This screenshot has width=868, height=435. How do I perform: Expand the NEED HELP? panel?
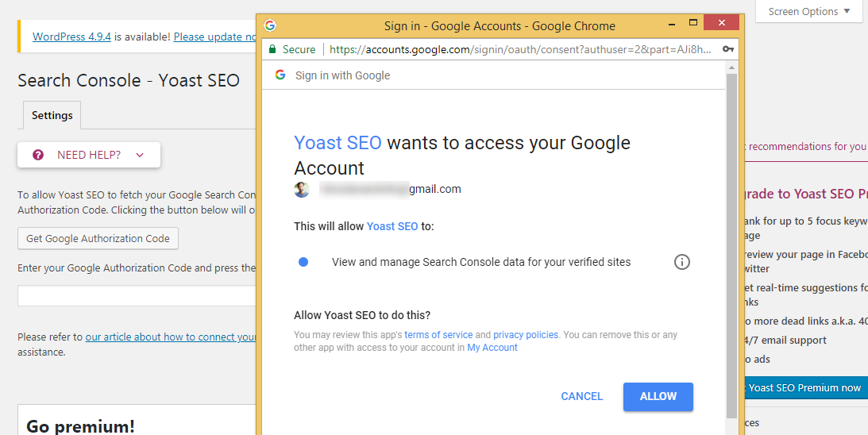click(x=89, y=155)
